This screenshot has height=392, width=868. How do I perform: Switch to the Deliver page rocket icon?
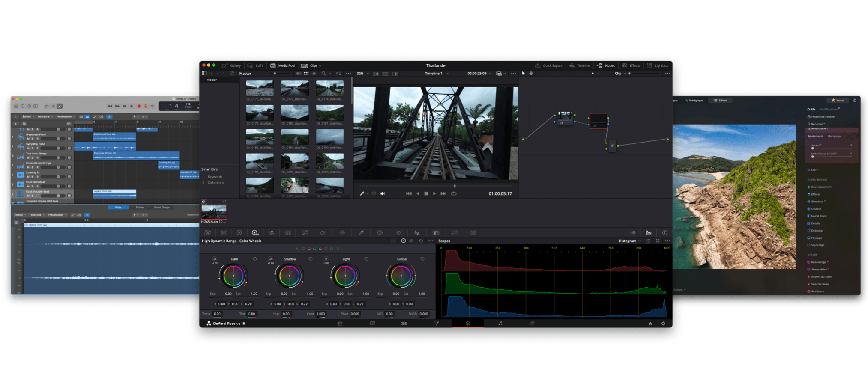click(x=532, y=324)
